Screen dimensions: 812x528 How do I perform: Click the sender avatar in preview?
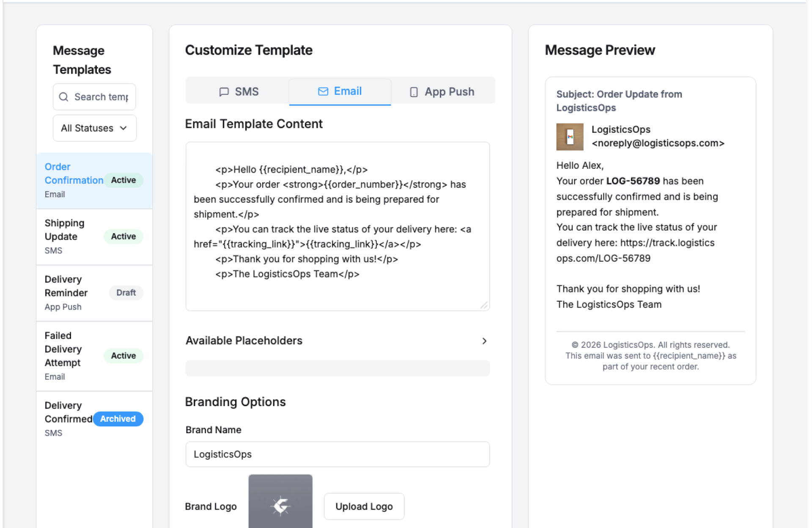pos(569,137)
